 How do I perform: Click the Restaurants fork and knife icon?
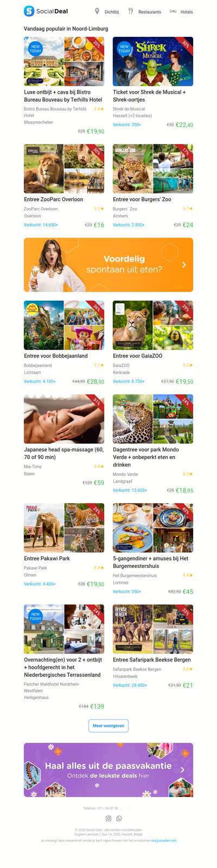(x=130, y=11)
